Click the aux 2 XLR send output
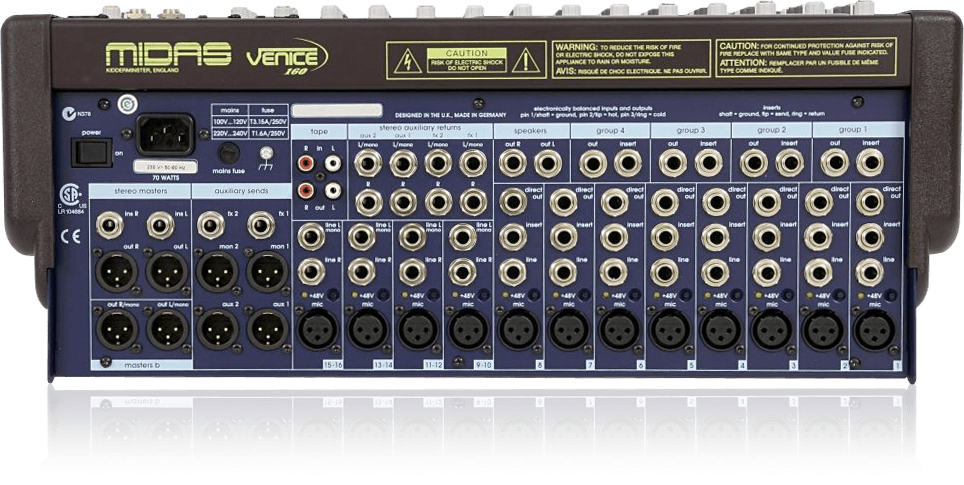 point(217,329)
